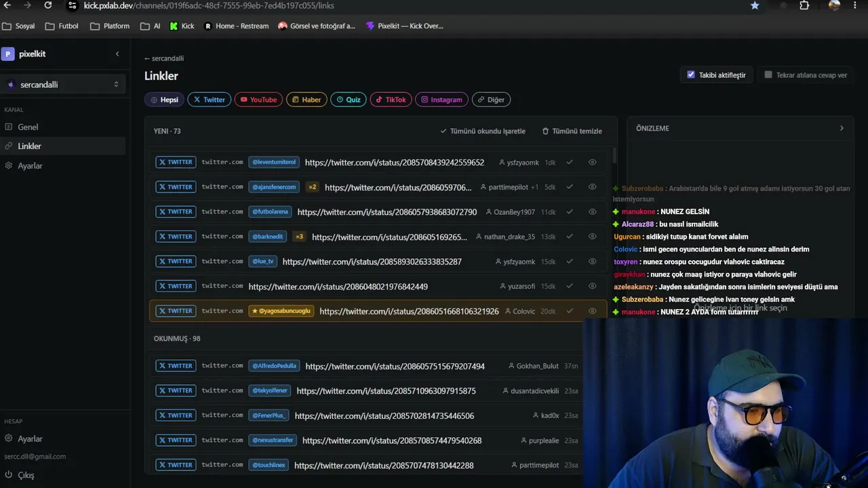
Task: Select the Hepsi filter tab
Action: (x=165, y=100)
